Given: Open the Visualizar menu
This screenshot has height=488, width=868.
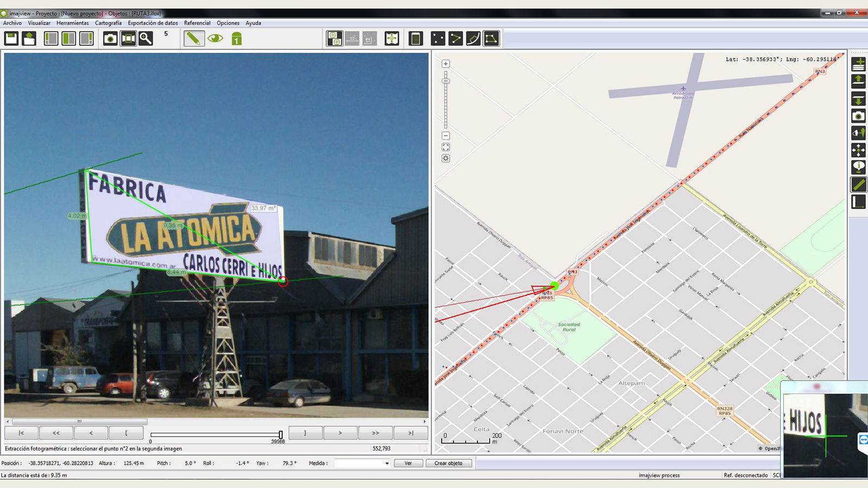Looking at the screenshot, I should (x=39, y=23).
